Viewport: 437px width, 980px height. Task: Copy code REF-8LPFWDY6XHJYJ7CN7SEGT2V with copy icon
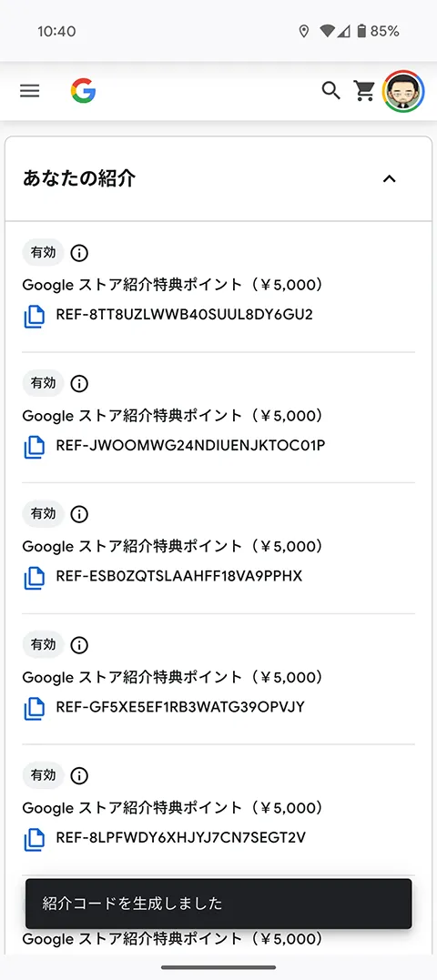[x=35, y=839]
